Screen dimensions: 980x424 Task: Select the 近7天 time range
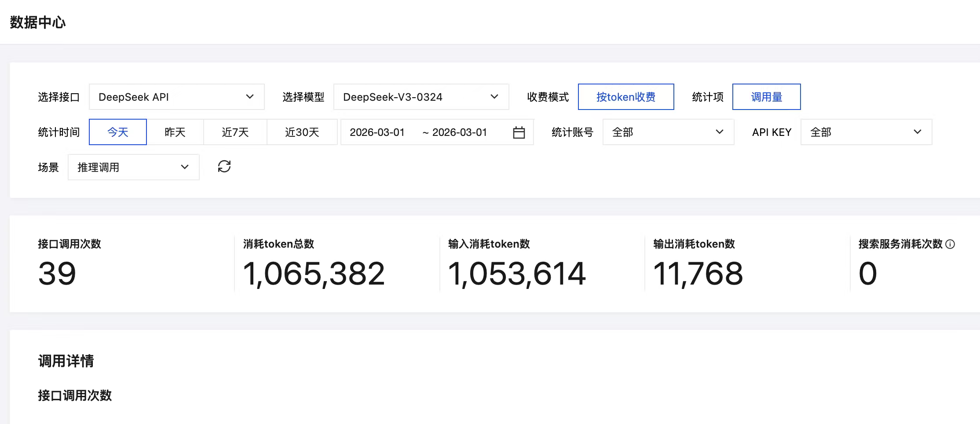pyautogui.click(x=235, y=132)
